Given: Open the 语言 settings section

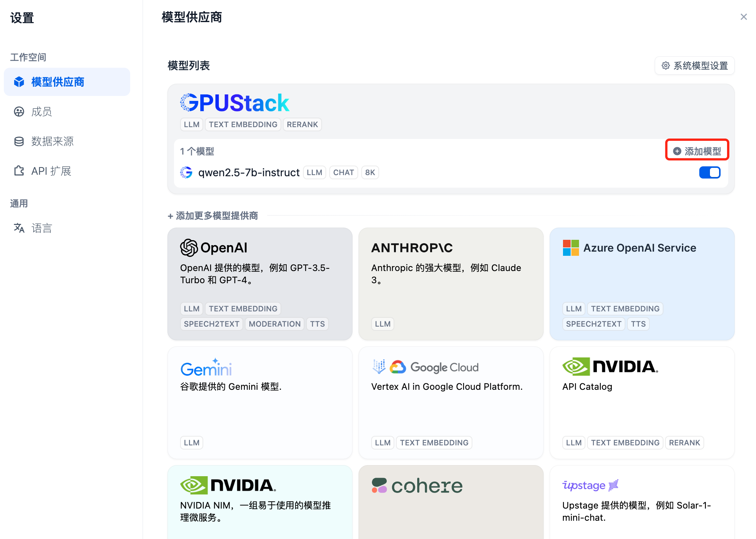Looking at the screenshot, I should point(41,228).
